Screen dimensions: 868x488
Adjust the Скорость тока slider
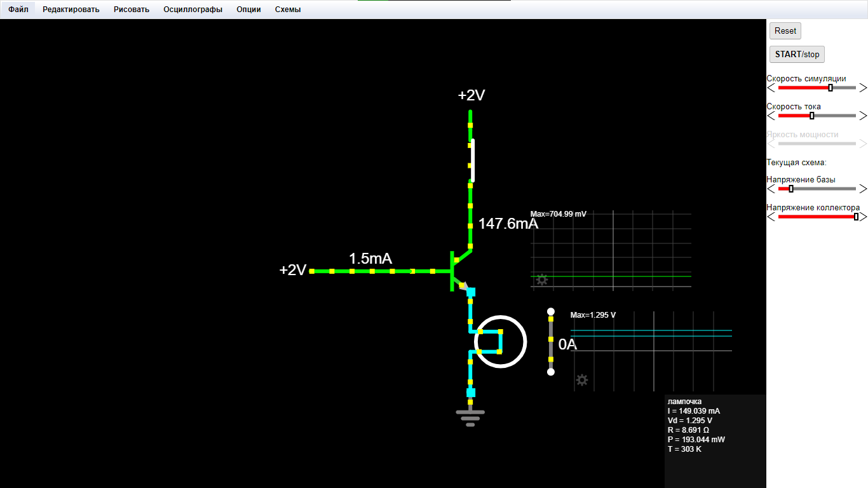tap(817, 116)
